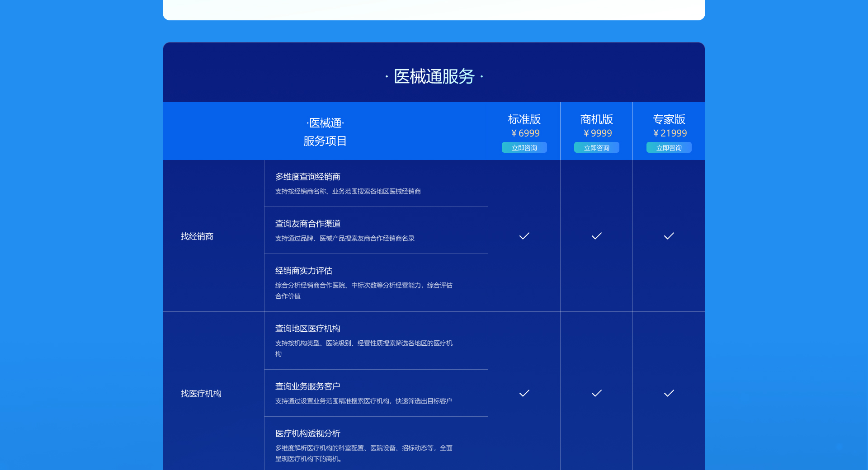868x470 pixels.
Task: Click the 找经销商 category cell
Action: (x=197, y=236)
